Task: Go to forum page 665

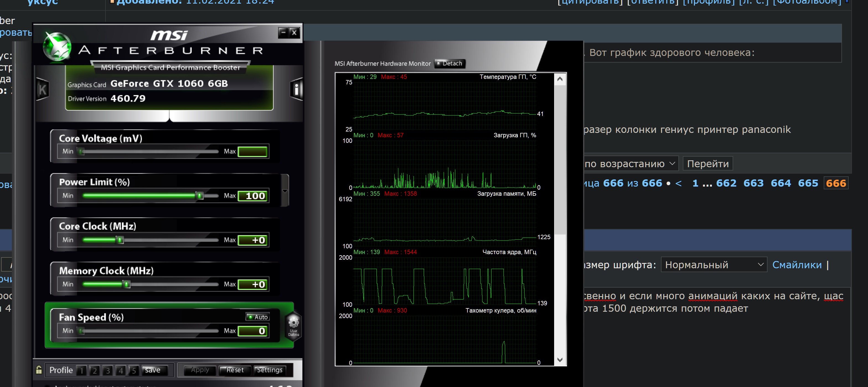Action: [x=808, y=183]
